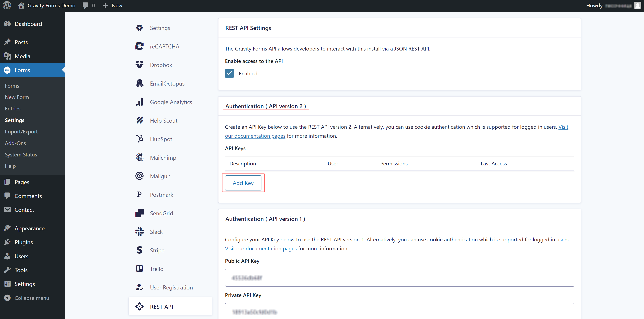Click the Mailchimp monkey icon

tap(139, 157)
